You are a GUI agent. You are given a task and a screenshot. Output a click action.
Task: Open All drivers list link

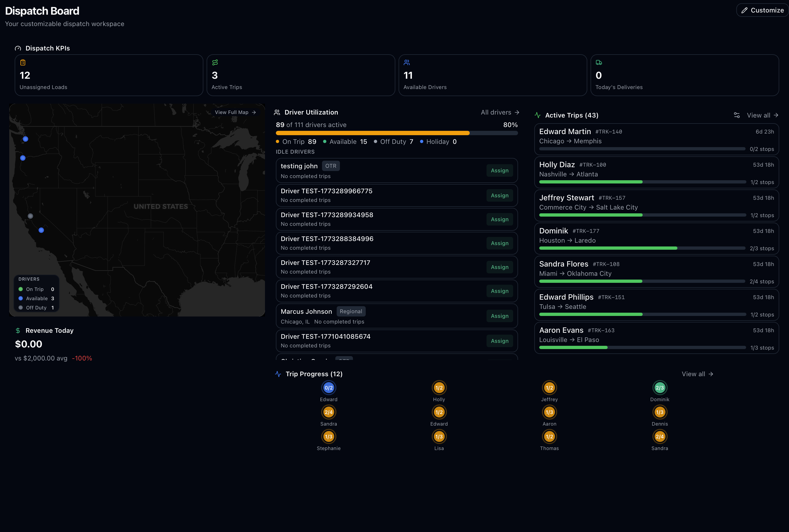click(500, 112)
